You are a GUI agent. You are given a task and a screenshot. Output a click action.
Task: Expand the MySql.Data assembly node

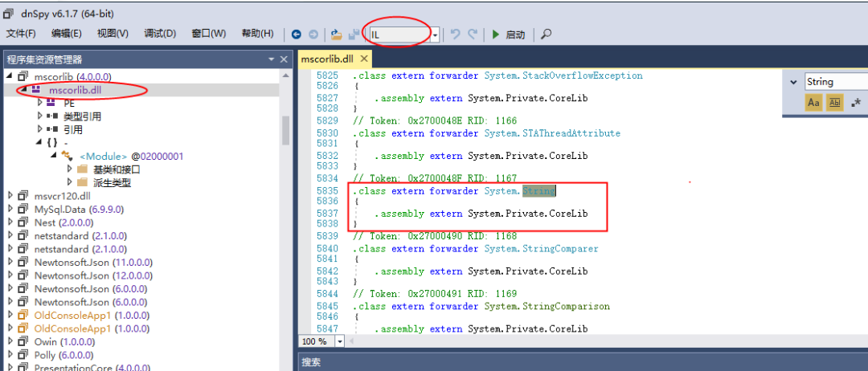[10, 209]
